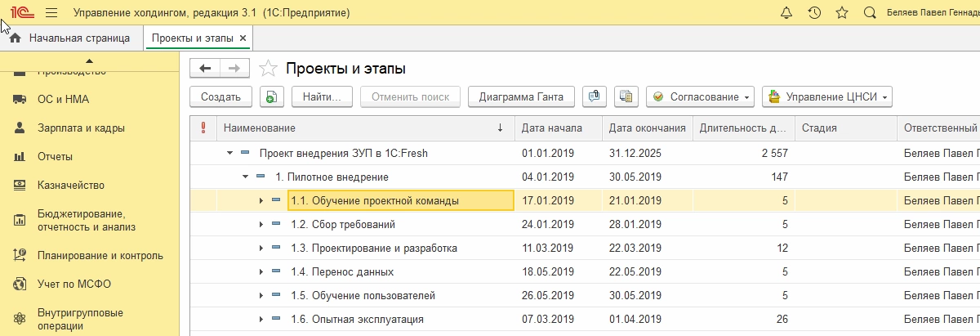Image resolution: width=980 pixels, height=336 pixels.
Task: Click the search magnifier icon
Action: (x=870, y=13)
